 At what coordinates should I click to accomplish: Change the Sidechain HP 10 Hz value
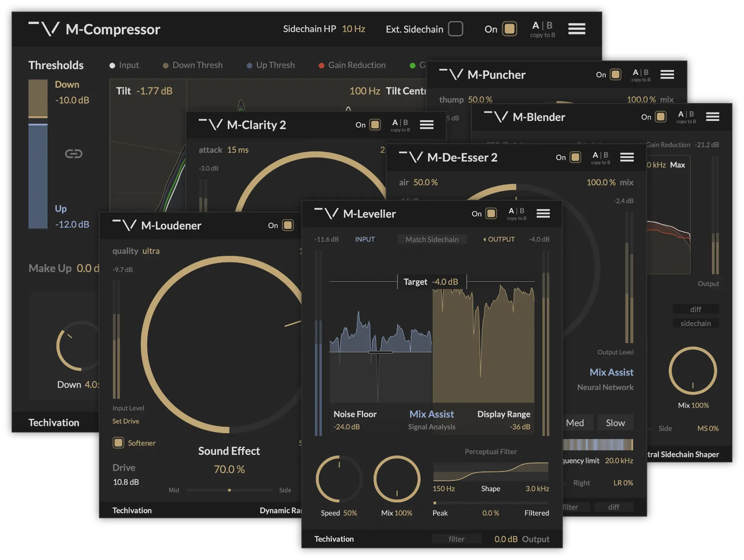tap(353, 29)
